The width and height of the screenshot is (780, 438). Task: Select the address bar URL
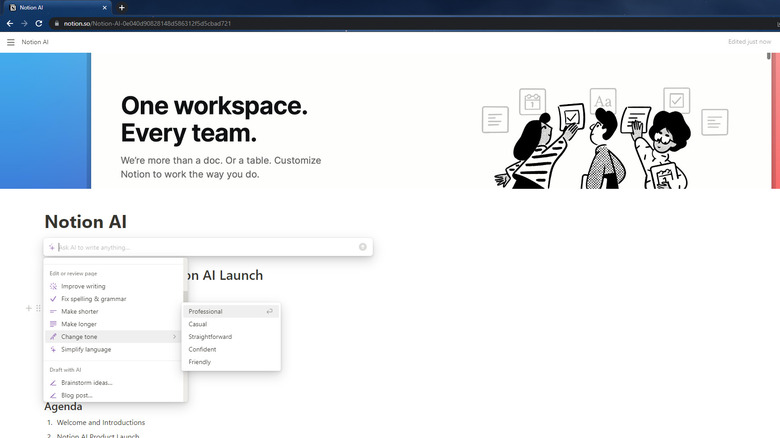click(147, 23)
